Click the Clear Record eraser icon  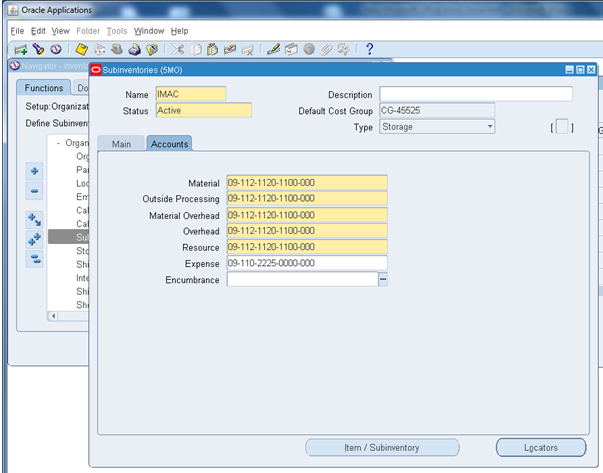point(230,49)
